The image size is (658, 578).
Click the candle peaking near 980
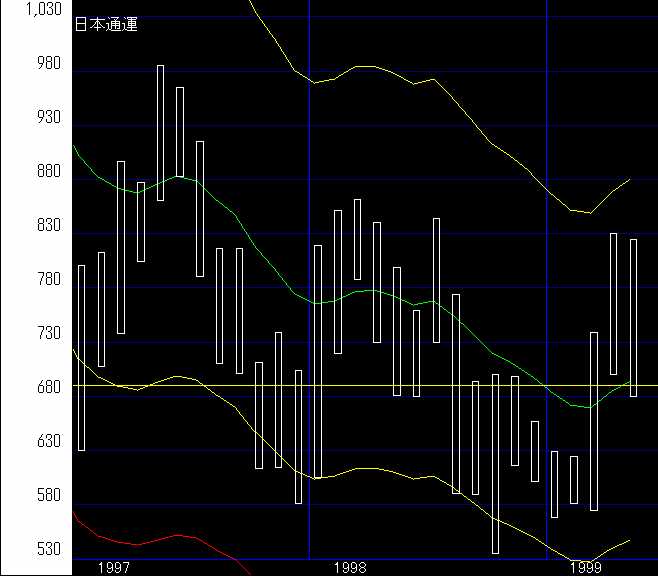pyautogui.click(x=160, y=132)
